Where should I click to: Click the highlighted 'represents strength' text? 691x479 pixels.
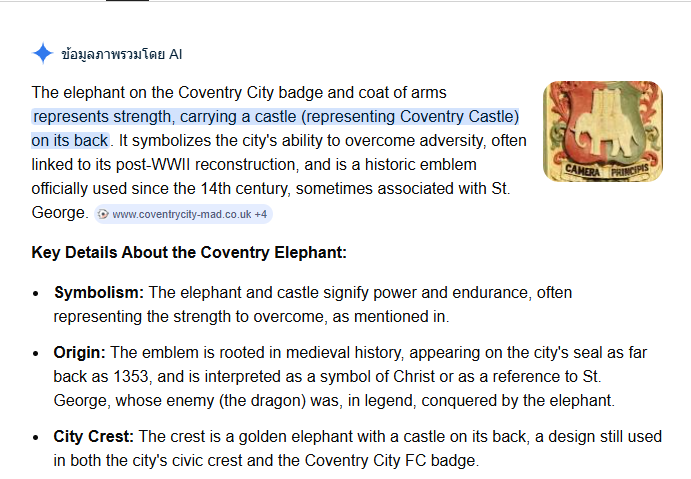[x=92, y=116]
